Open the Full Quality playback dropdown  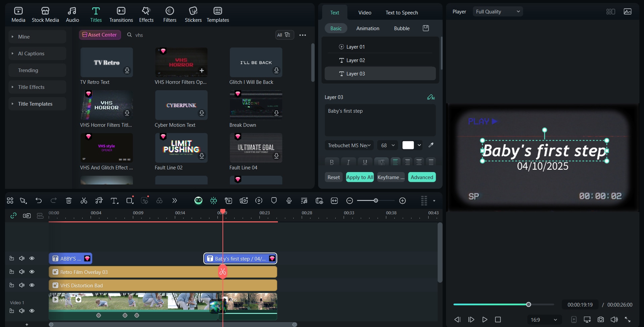tap(498, 12)
